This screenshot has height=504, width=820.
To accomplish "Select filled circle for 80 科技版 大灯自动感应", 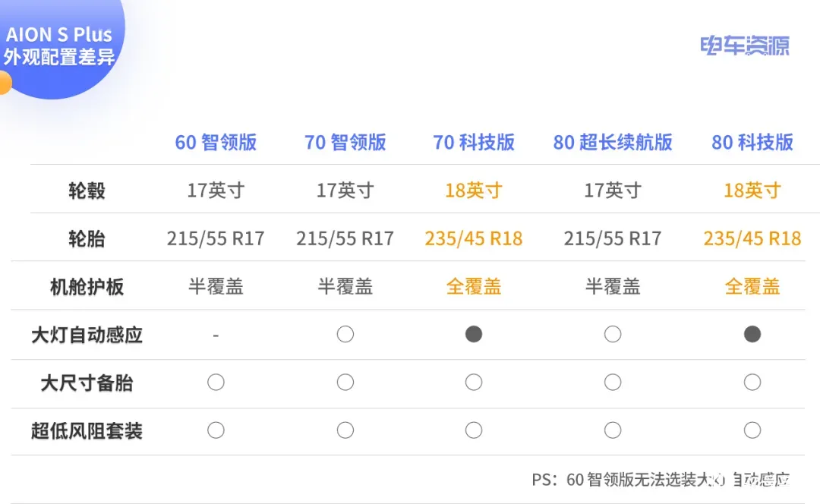I will click(x=752, y=334).
